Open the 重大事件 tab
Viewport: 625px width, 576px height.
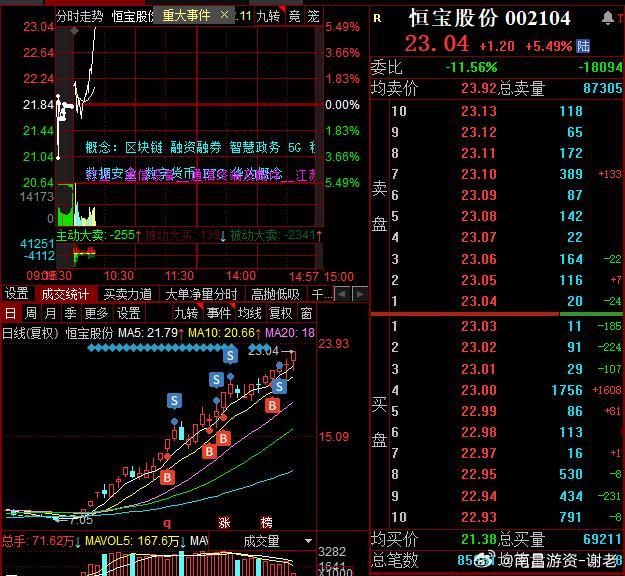187,16
